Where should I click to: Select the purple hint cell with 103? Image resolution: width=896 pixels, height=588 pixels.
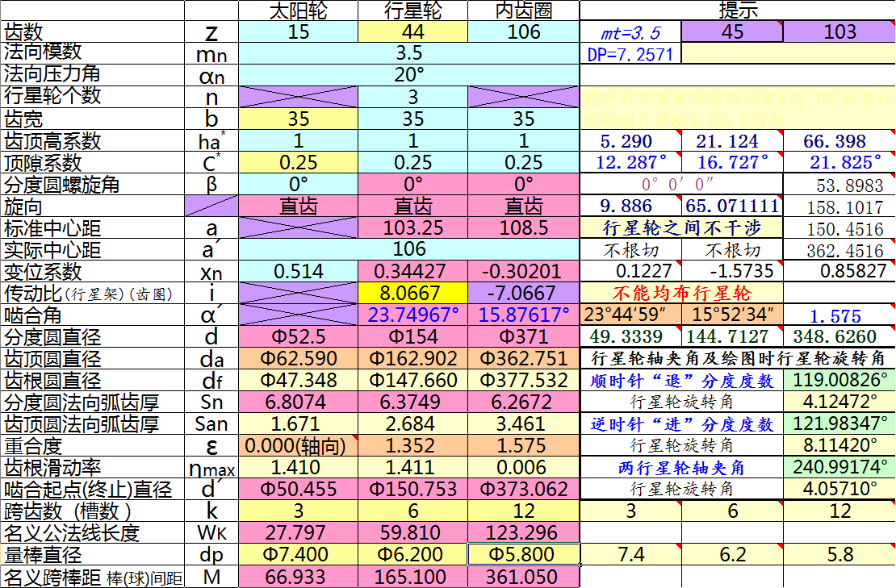[x=839, y=31]
